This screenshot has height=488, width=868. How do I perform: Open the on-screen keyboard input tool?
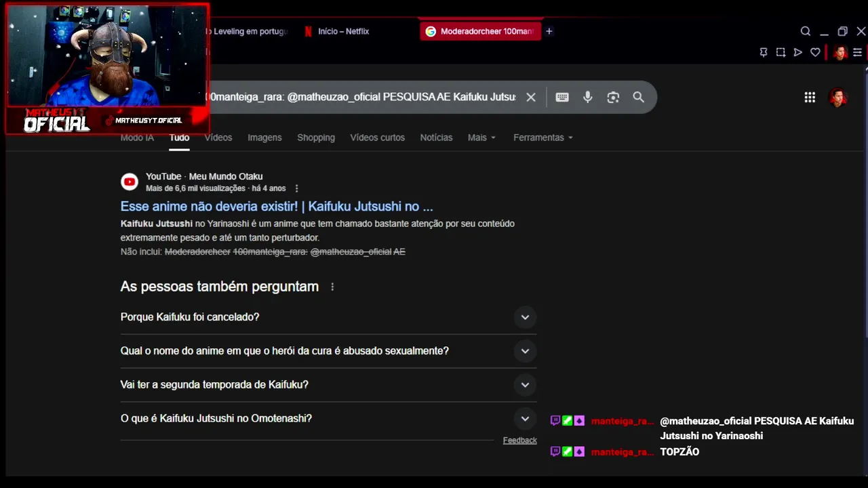pos(562,97)
